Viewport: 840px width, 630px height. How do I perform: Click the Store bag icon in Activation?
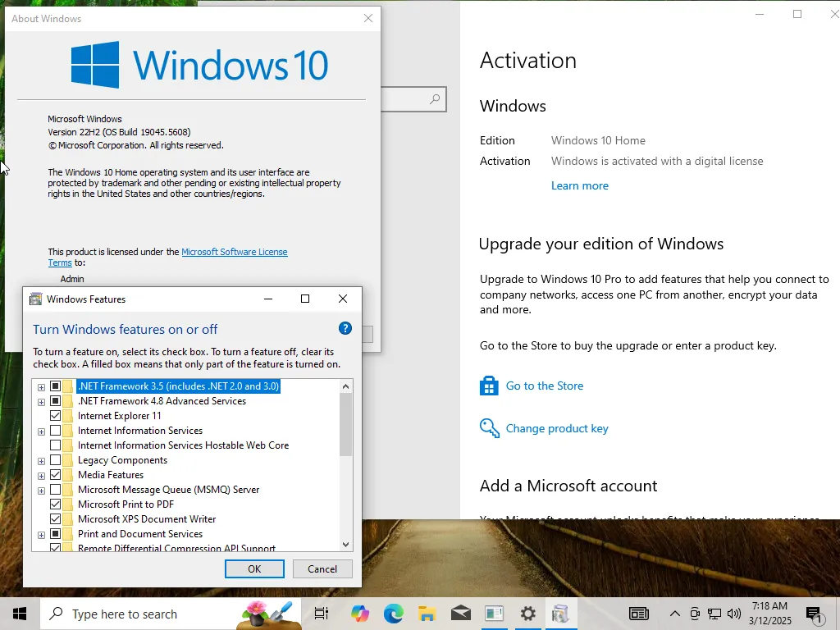489,386
